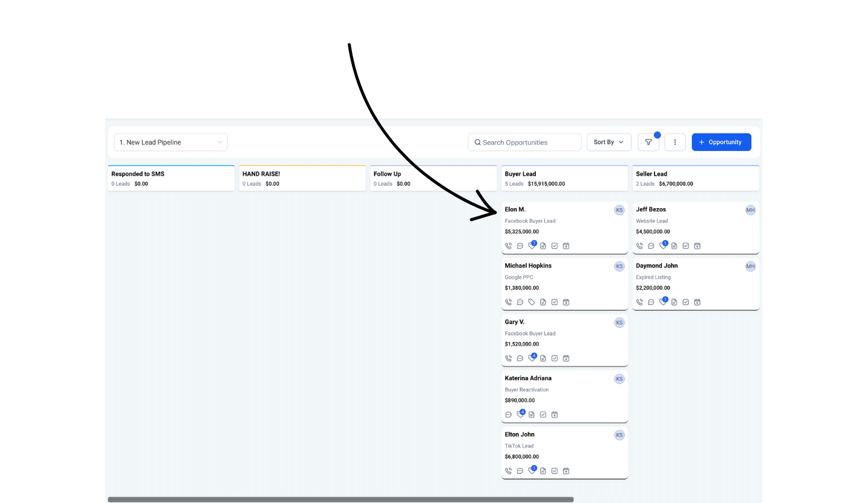Open the message icon on Jeff Bezos card
Screen dimensions: 868x503
coord(651,246)
